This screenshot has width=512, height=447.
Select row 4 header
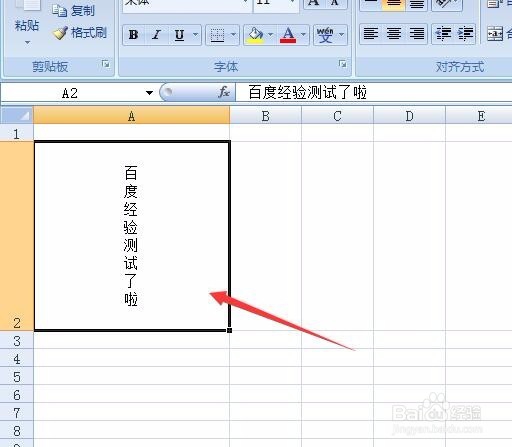[17, 358]
